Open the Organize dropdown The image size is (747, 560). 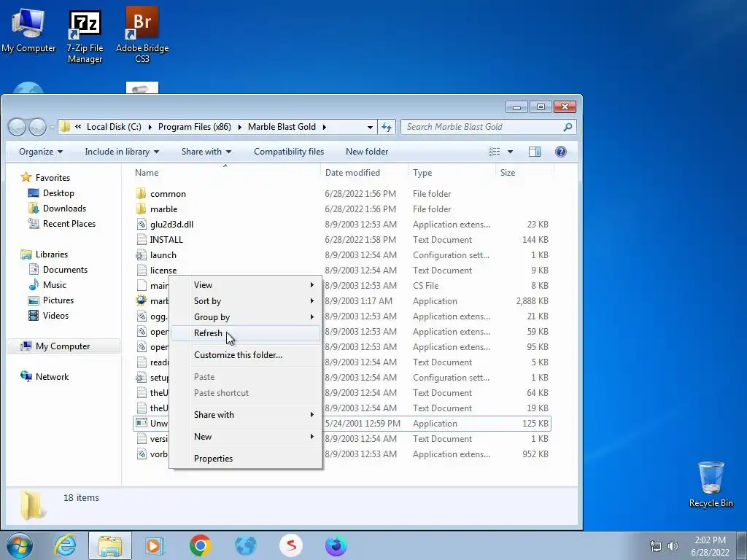click(x=41, y=152)
